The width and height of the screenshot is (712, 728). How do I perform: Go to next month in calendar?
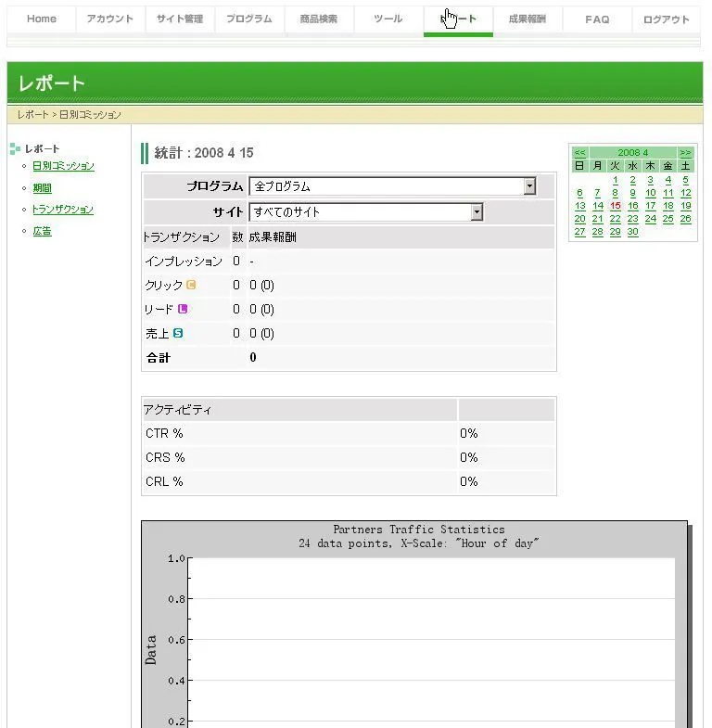(x=685, y=152)
